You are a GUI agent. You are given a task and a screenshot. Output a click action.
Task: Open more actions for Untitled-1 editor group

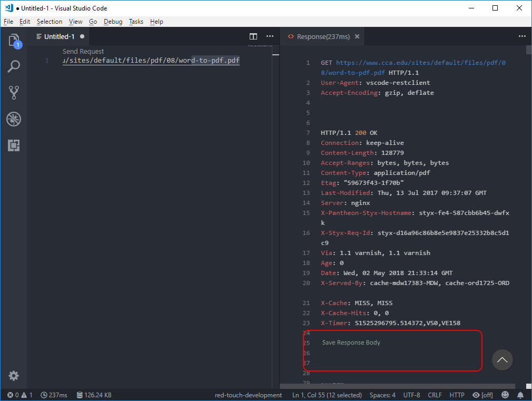coord(270,36)
